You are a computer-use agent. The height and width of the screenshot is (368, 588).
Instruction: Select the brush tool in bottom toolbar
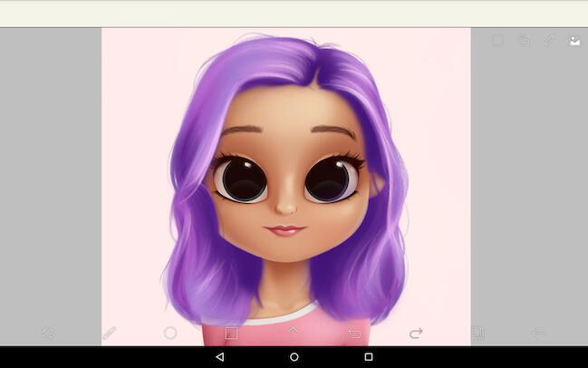coord(109,333)
